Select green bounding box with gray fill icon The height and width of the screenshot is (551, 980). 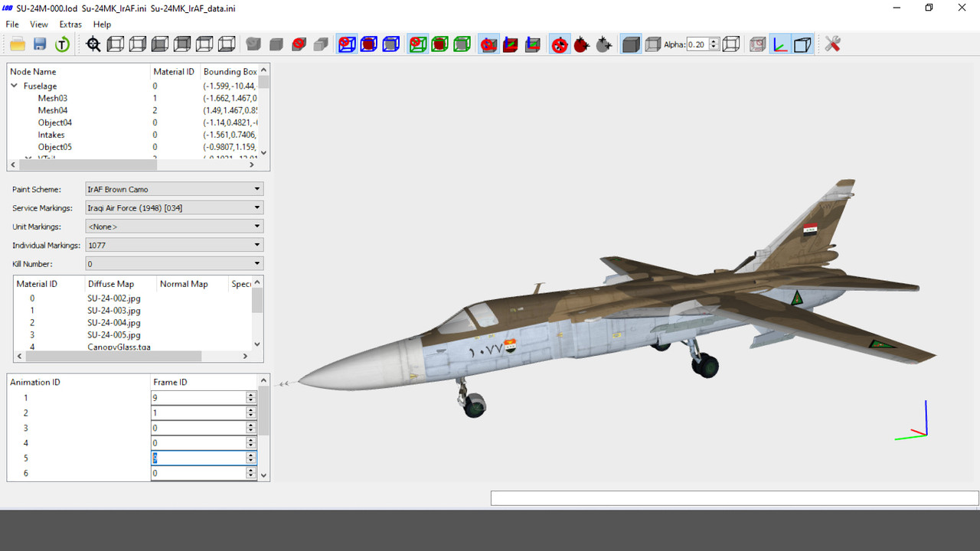coord(462,44)
